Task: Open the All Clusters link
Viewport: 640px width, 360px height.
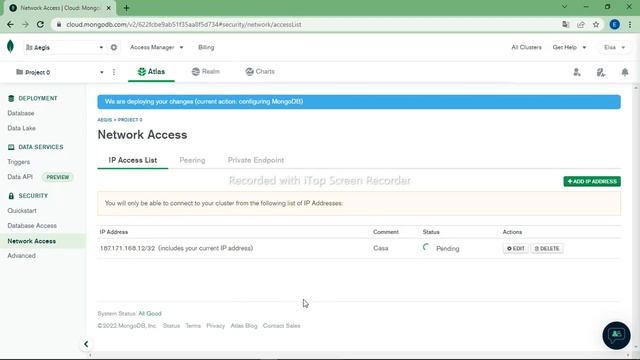Action: (527, 47)
